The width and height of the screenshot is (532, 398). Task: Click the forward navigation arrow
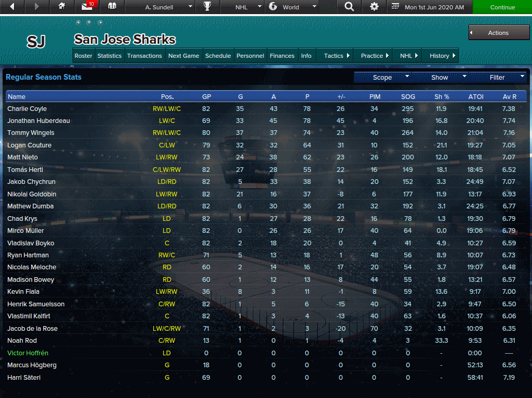click(x=36, y=6)
